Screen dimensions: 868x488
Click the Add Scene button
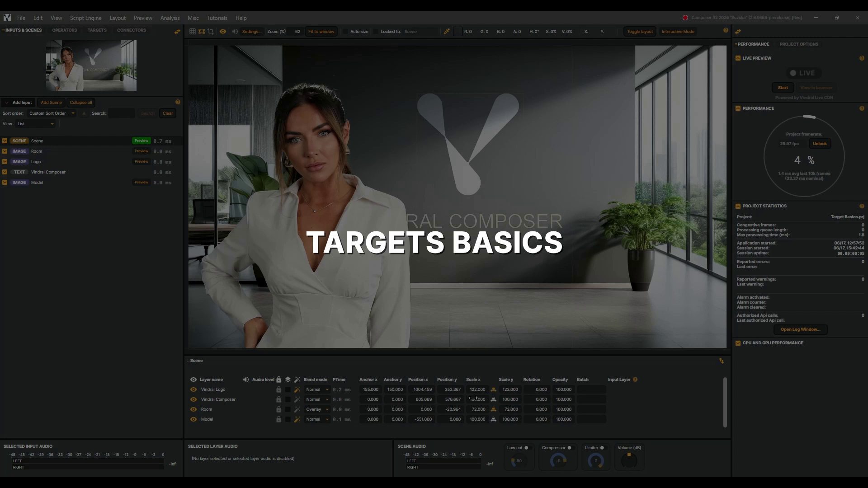[51, 103]
